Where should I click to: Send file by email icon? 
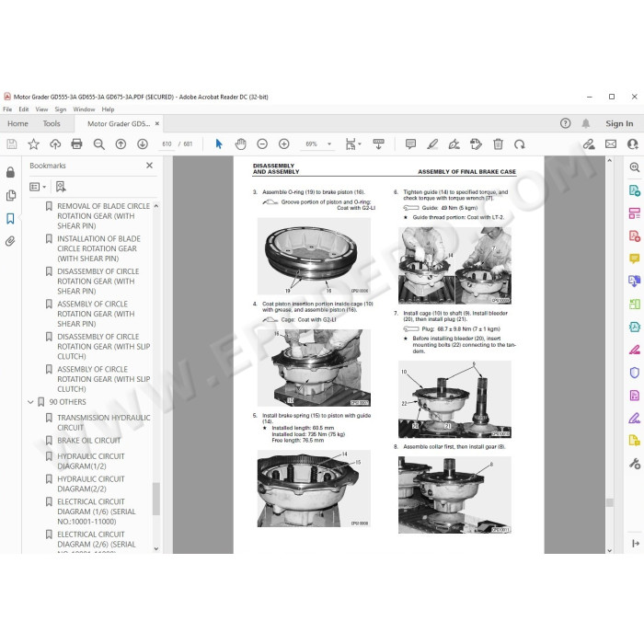click(611, 144)
